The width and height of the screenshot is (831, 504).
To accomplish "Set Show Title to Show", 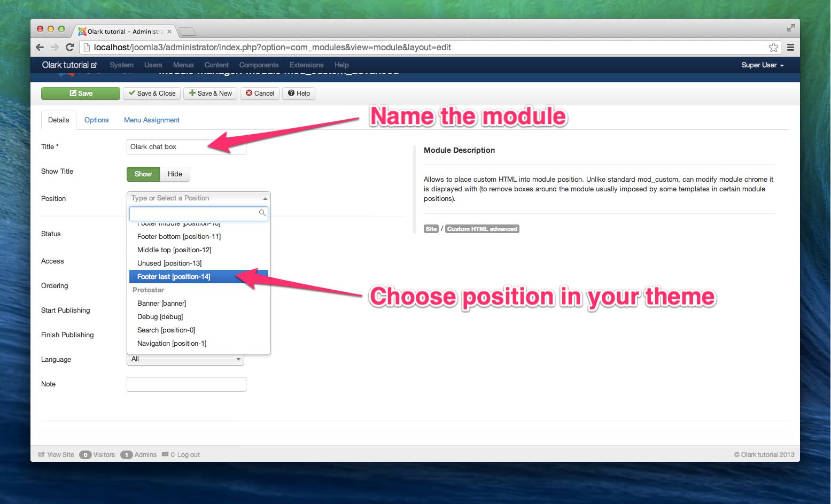I will 143,174.
